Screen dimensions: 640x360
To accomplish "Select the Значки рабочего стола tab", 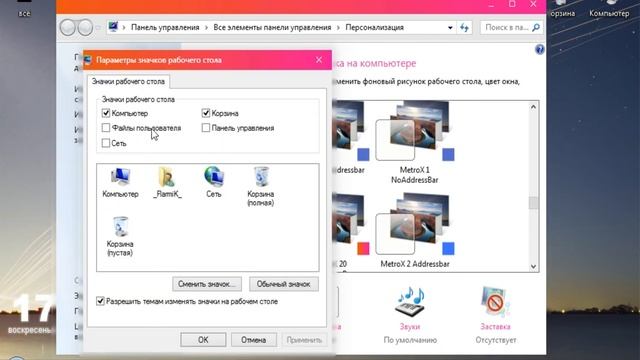I will pyautogui.click(x=128, y=81).
